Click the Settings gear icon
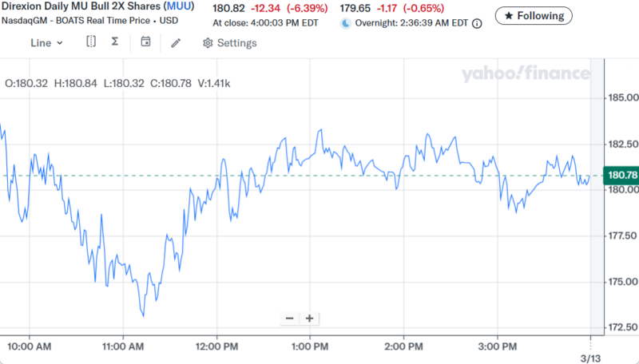The height and width of the screenshot is (364, 639). pos(208,43)
